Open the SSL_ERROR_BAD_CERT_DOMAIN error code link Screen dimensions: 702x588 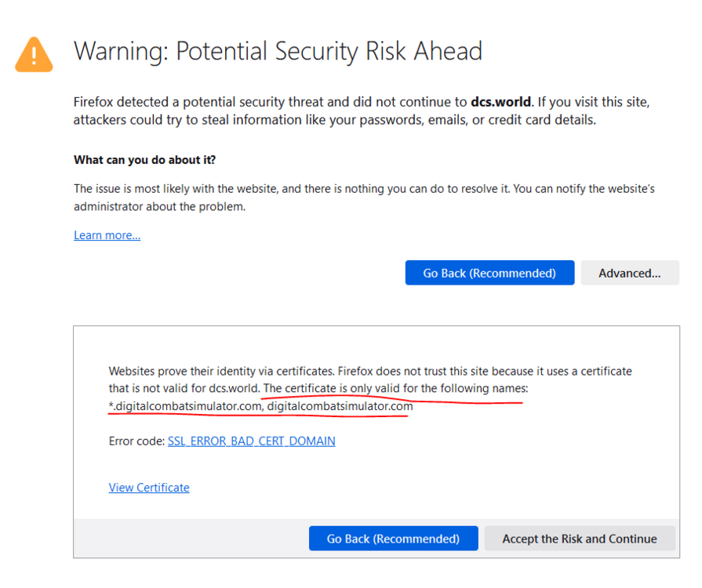pyautogui.click(x=251, y=441)
